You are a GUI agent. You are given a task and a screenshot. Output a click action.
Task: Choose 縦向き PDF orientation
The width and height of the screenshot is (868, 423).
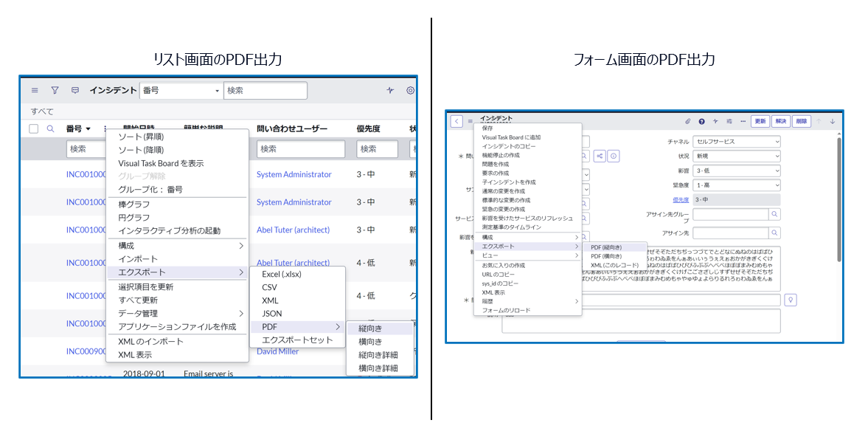pos(369,329)
